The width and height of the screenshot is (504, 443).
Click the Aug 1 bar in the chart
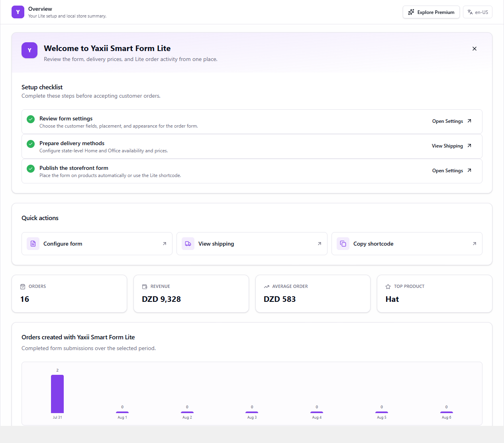tap(122, 412)
